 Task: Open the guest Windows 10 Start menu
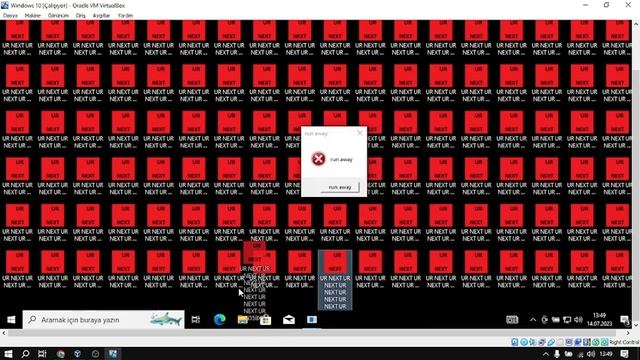pos(11,320)
